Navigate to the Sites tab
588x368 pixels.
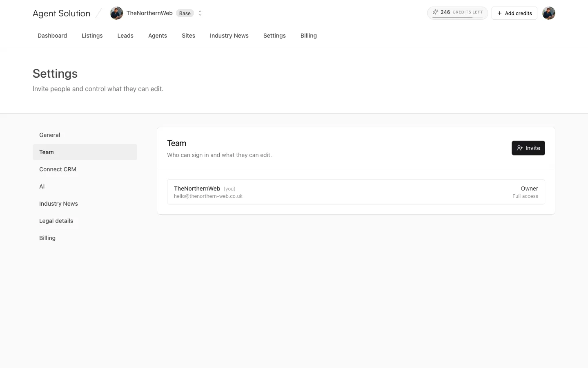(188, 36)
